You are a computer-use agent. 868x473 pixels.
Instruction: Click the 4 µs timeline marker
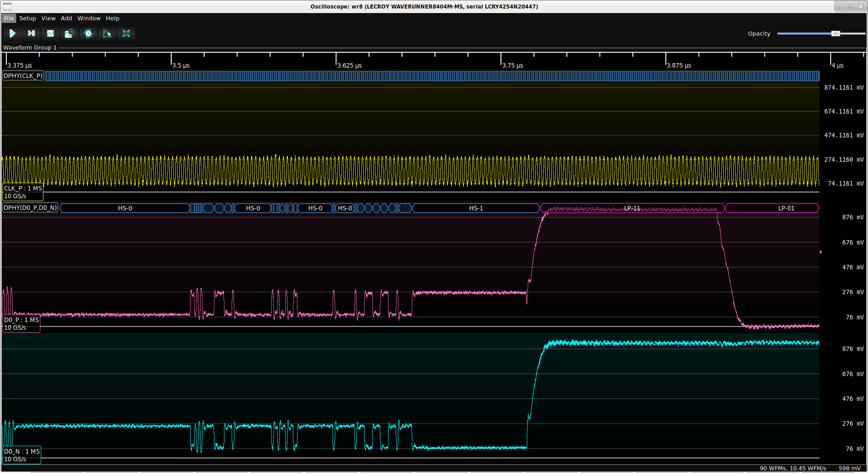tap(837, 65)
